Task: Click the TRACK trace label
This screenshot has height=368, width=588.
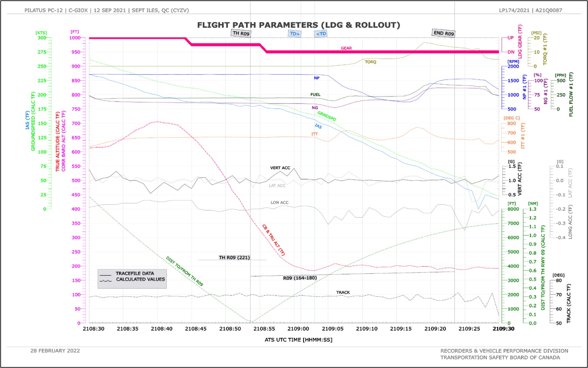Action: click(x=343, y=292)
